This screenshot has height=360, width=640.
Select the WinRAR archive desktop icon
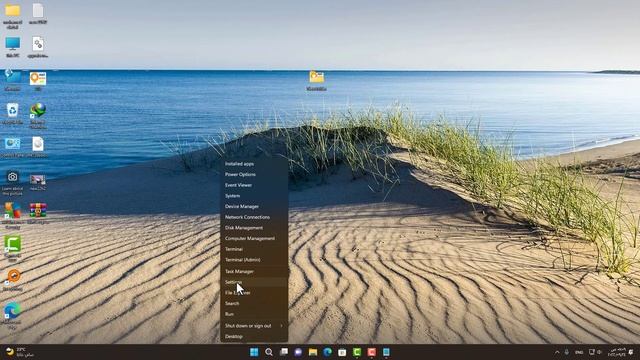pyautogui.click(x=38, y=213)
